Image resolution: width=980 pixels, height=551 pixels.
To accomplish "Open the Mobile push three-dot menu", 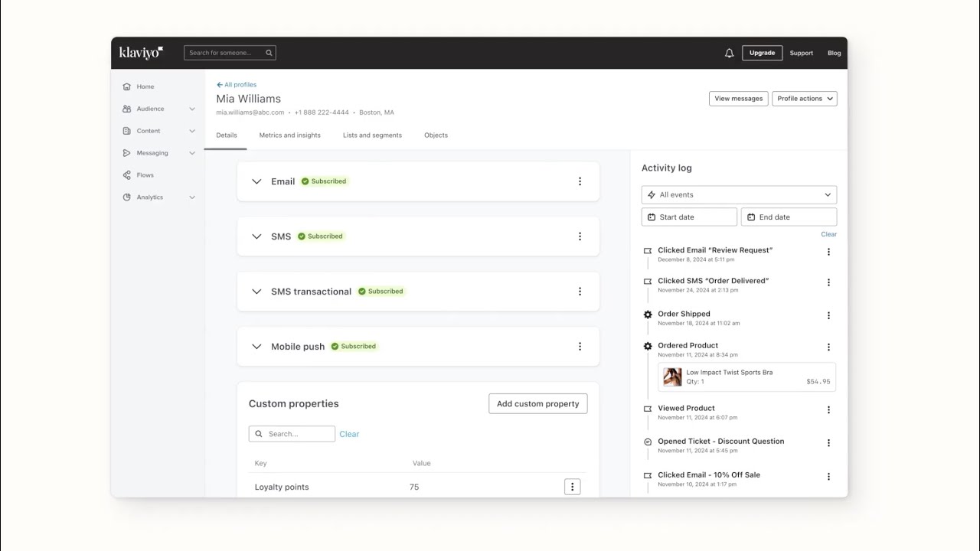I will pyautogui.click(x=580, y=347).
